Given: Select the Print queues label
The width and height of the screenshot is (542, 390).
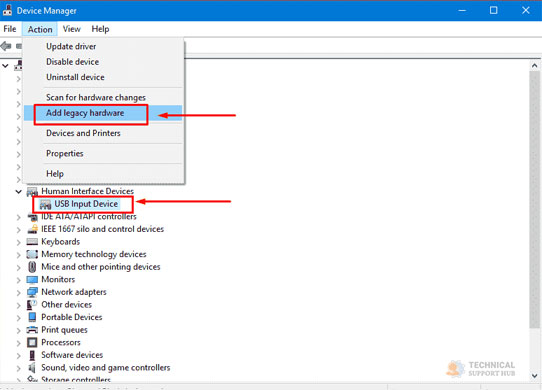Looking at the screenshot, I should coord(64,330).
